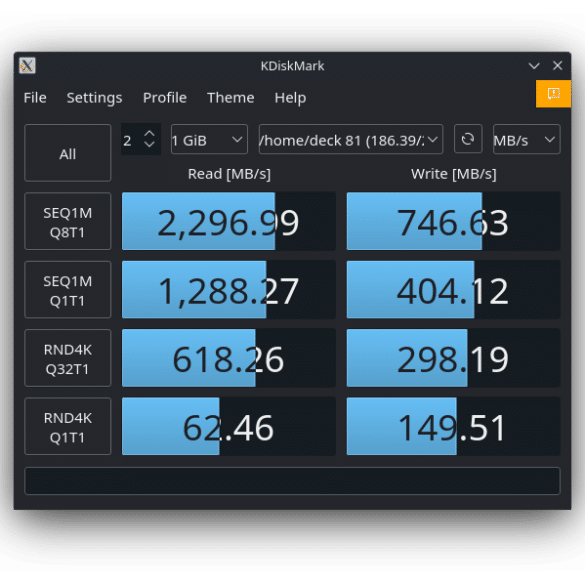This screenshot has width=585, height=585.
Task: Increase the test loop count
Action: 150,134
